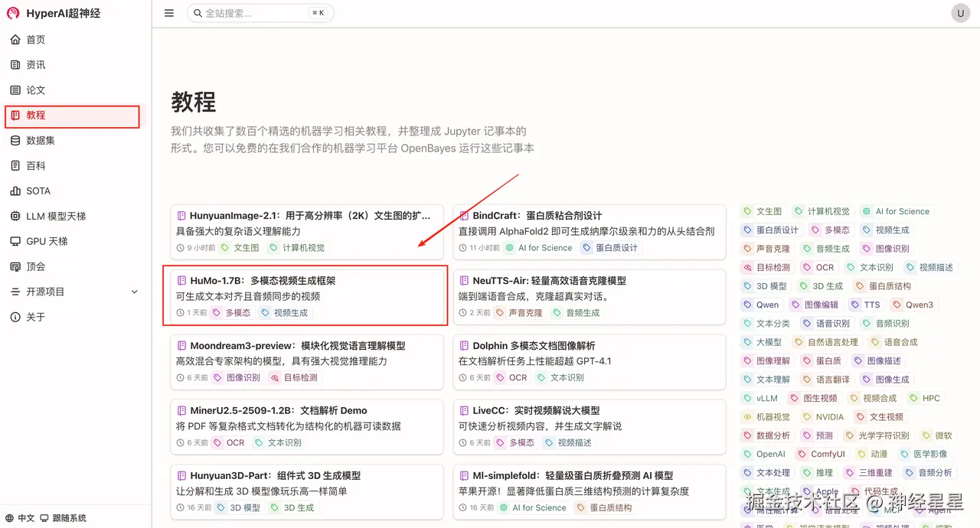This screenshot has height=528, width=980.
Task: Select the 语言翻译 tag in tag cloud
Action: [x=825, y=380]
